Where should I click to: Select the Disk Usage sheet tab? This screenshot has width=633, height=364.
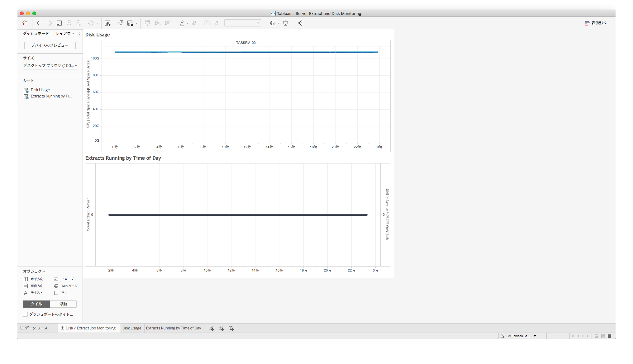click(x=132, y=328)
